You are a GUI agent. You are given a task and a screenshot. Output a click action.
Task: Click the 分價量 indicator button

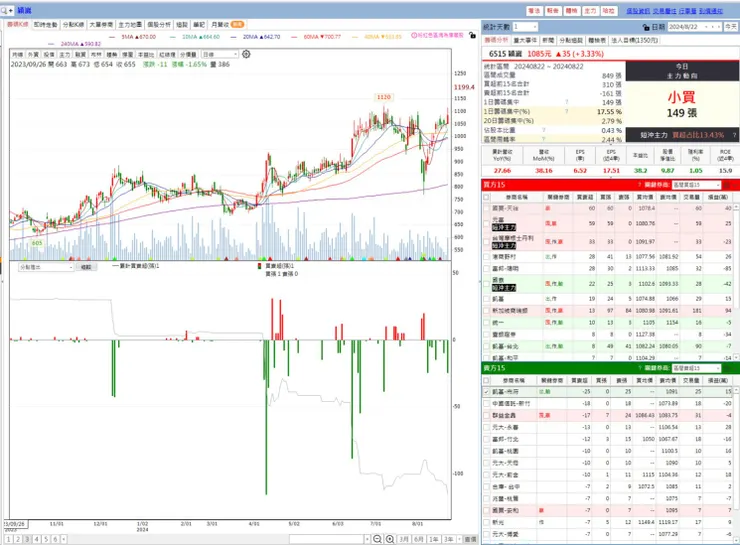(x=188, y=55)
